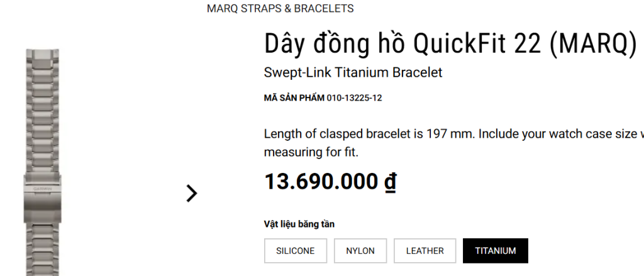Click the product code 010-13225-12
Screen dimensions: 644x276
[355, 98]
